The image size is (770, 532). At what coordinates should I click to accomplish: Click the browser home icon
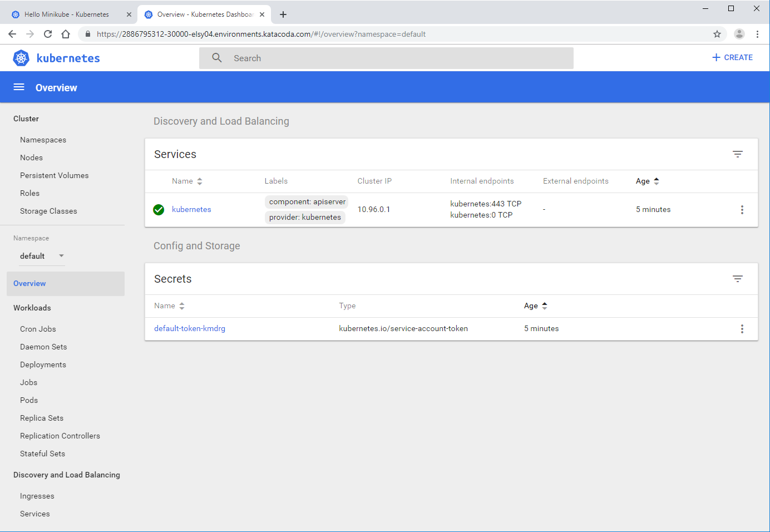[66, 34]
